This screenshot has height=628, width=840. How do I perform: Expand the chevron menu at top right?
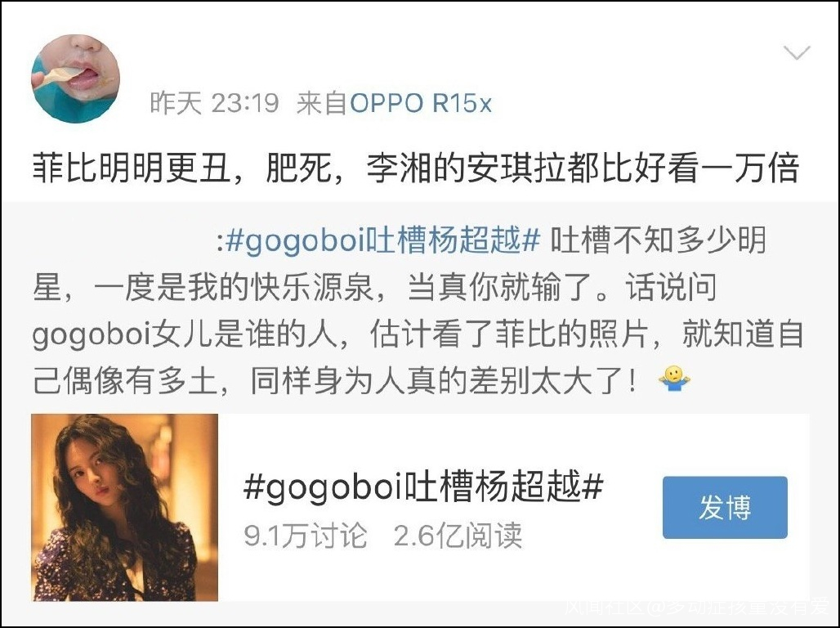point(797,52)
